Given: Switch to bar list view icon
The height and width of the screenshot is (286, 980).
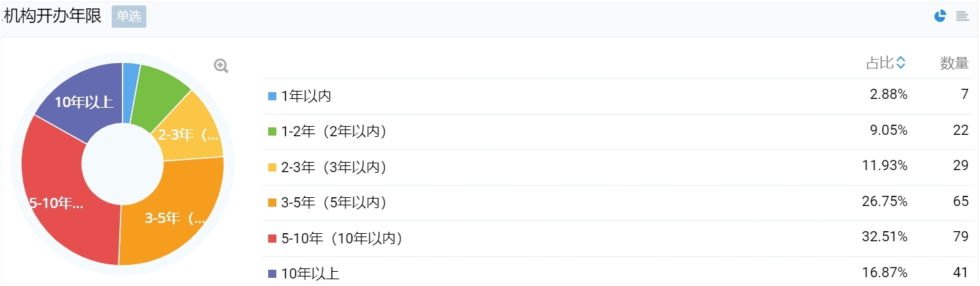Looking at the screenshot, I should coord(962,16).
